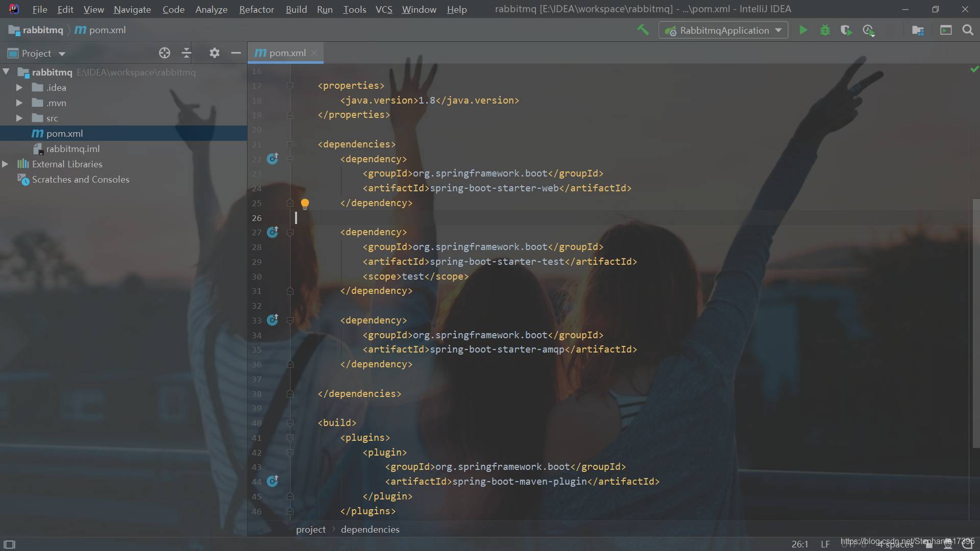Click yellow intention lightbulb on line 25
This screenshot has height=551, width=980.
[x=305, y=204]
